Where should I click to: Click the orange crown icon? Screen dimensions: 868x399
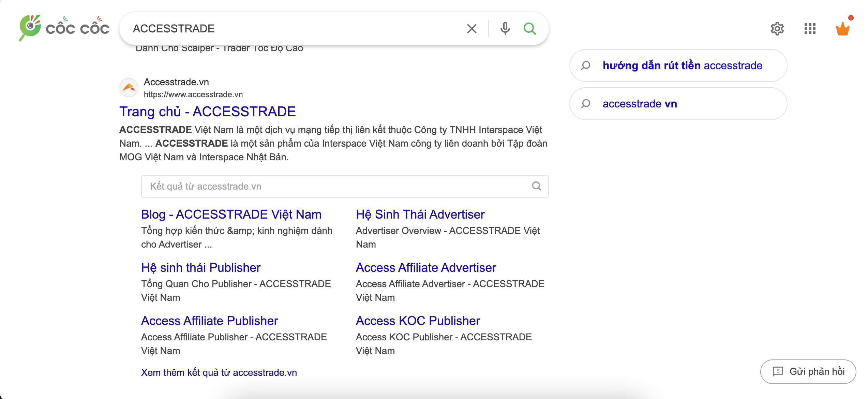842,29
